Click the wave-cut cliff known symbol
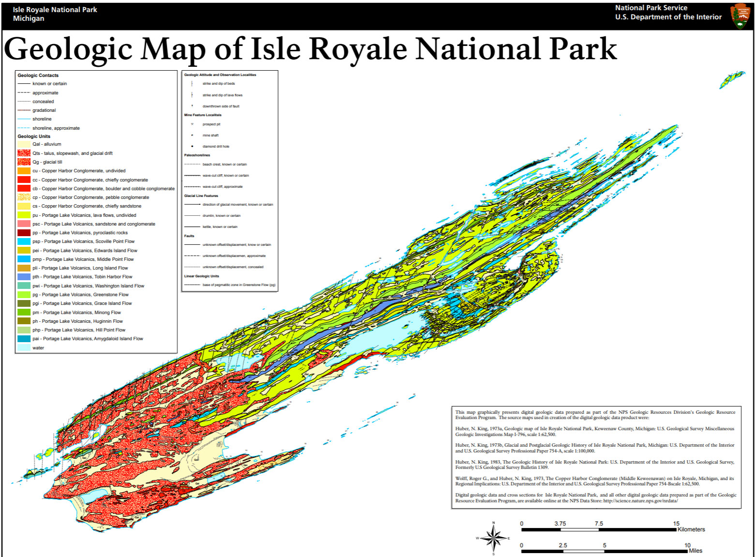Viewport: 756px width, 557px height. 193,175
